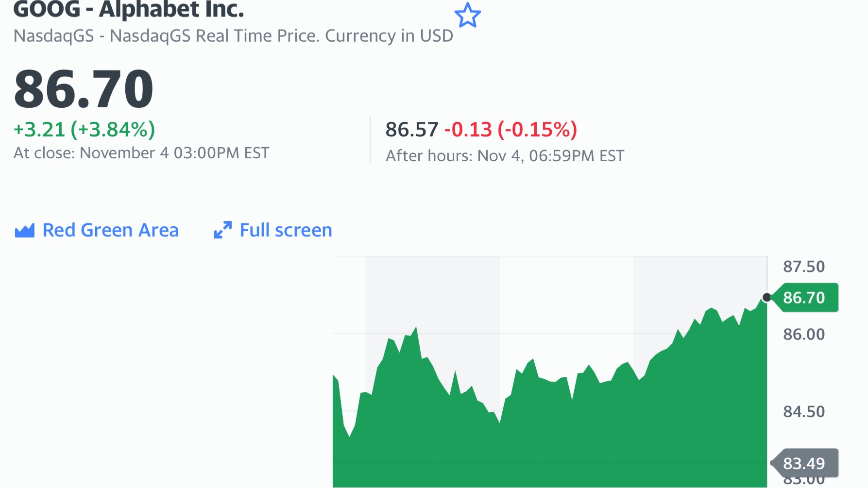Click the 84.50 y-axis label
This screenshot has width=868, height=488.
[x=804, y=411]
